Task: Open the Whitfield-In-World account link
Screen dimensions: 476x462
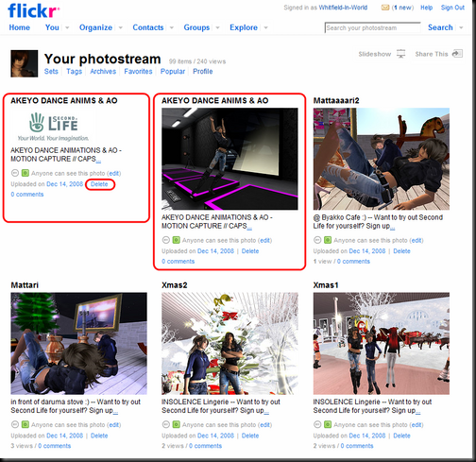Action: coord(343,8)
